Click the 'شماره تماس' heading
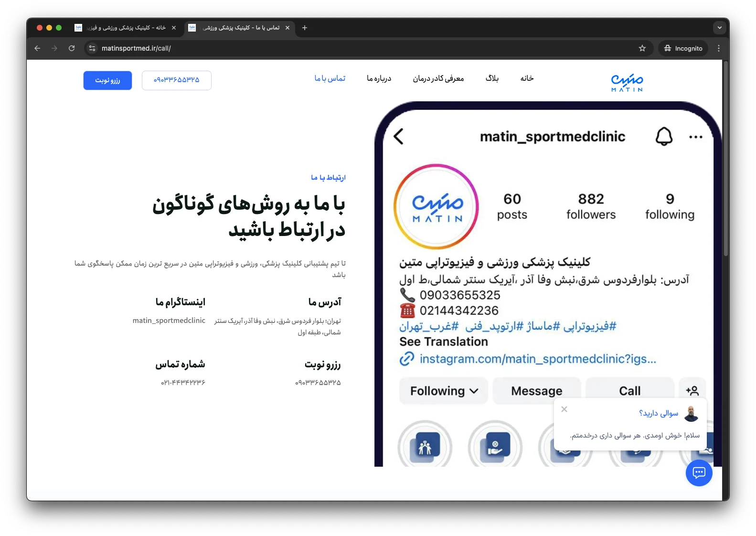 [181, 364]
